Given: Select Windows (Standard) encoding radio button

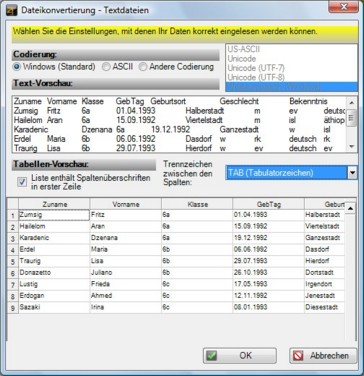Looking at the screenshot, I should coord(16,67).
